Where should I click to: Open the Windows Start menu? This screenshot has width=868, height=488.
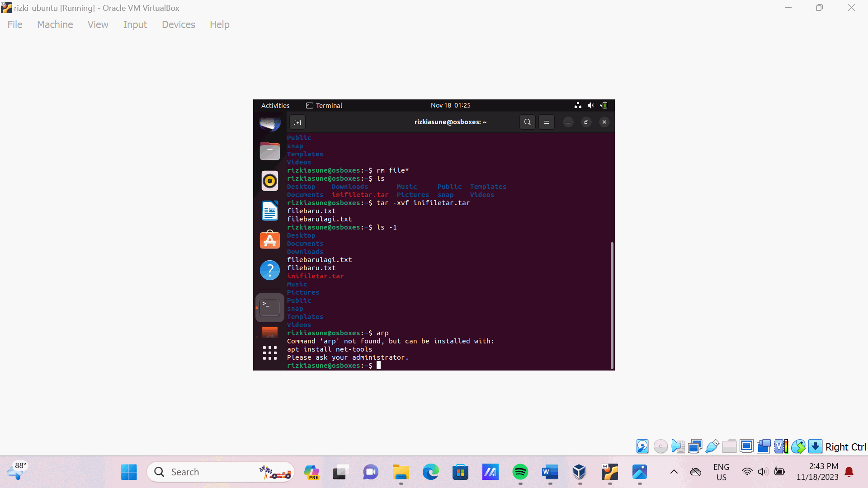pos(129,472)
